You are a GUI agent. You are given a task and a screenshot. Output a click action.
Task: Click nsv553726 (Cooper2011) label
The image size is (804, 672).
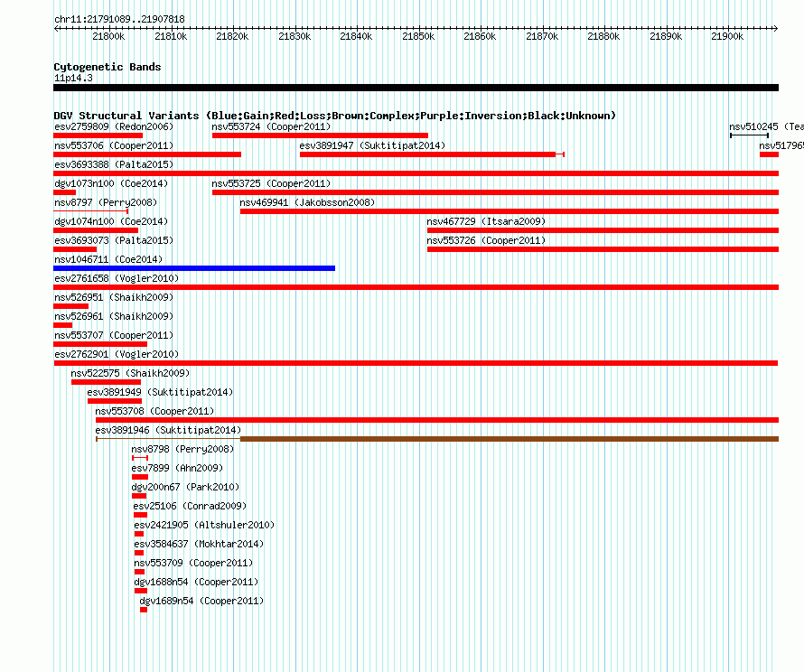[486, 240]
